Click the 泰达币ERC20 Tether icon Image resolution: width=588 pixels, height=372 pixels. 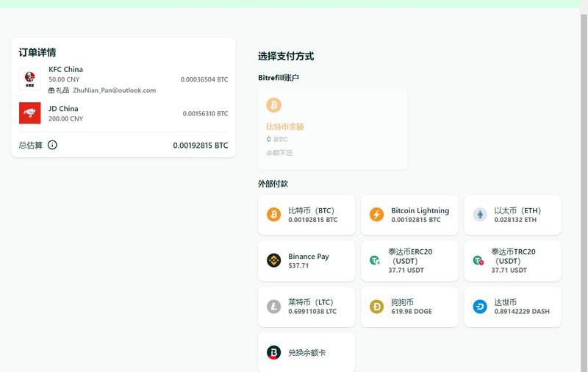(x=375, y=260)
